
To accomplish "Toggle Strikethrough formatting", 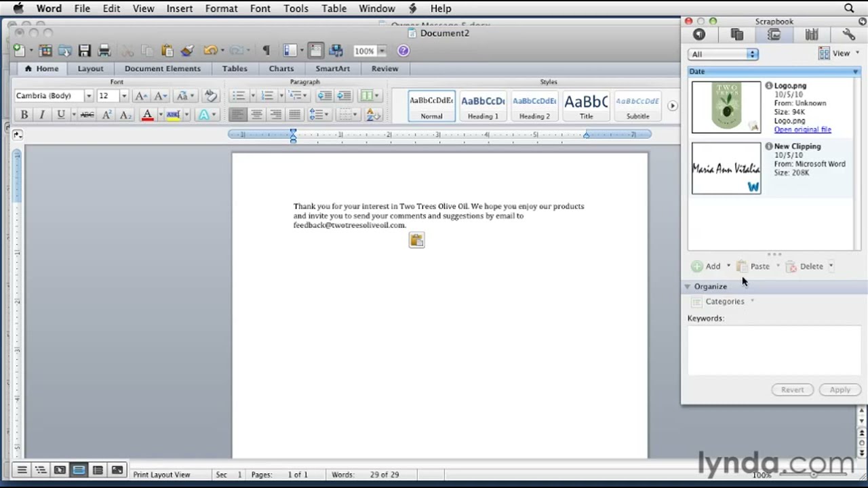I will (87, 115).
